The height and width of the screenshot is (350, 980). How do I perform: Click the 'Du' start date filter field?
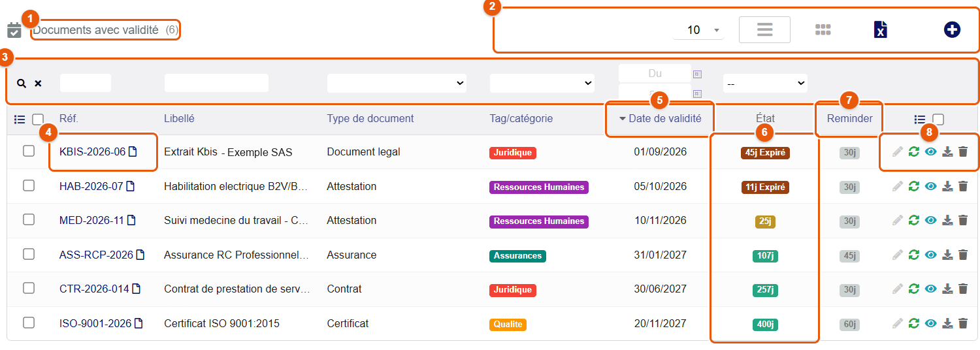655,73
